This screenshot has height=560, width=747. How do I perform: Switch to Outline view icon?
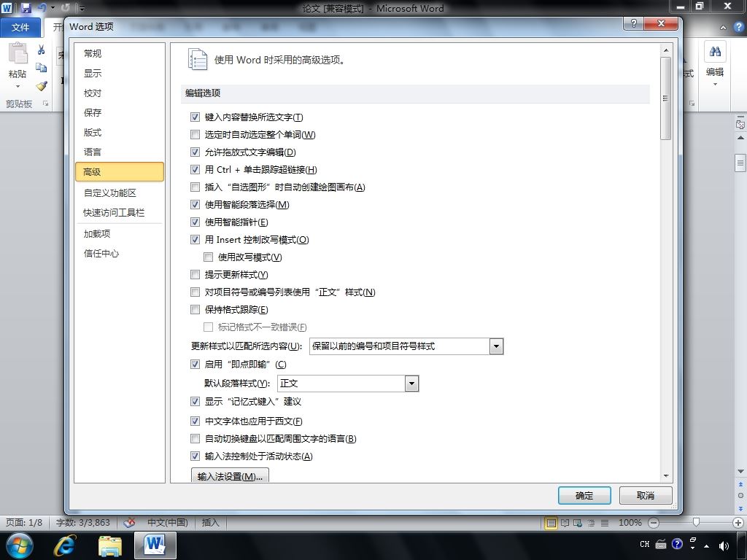(591, 523)
